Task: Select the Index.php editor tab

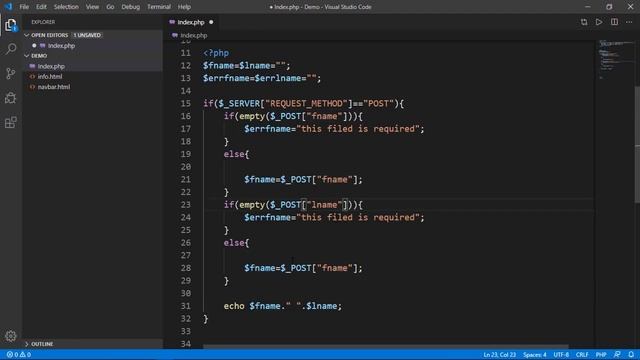Action: (191, 22)
